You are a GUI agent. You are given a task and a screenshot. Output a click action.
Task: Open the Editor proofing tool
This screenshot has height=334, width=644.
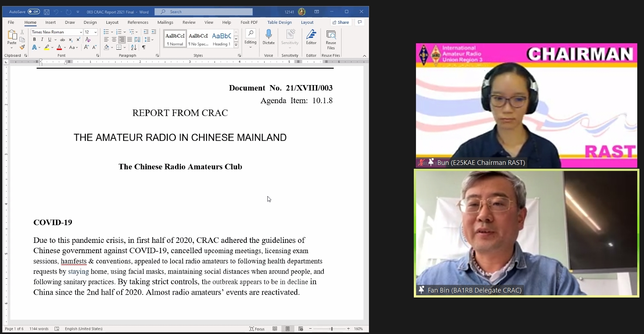click(311, 38)
